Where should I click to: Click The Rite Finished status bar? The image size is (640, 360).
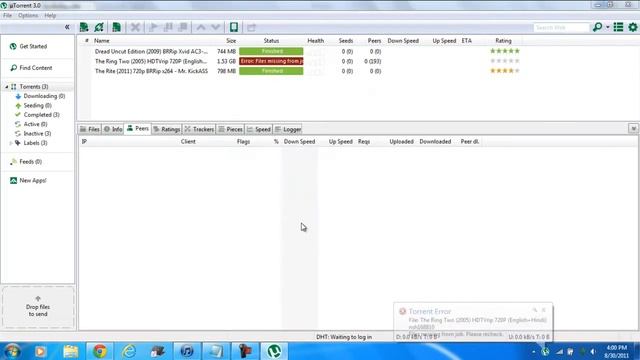271,71
